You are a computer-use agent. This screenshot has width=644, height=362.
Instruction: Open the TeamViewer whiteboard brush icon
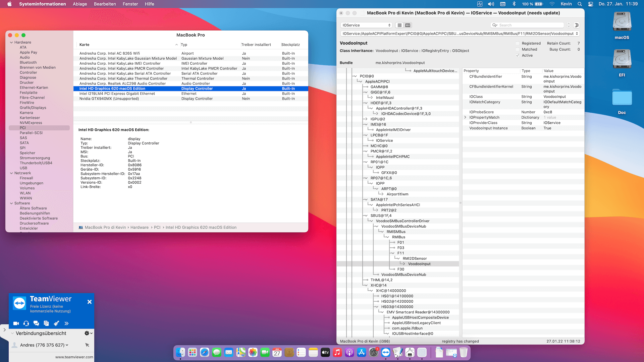pos(56,323)
